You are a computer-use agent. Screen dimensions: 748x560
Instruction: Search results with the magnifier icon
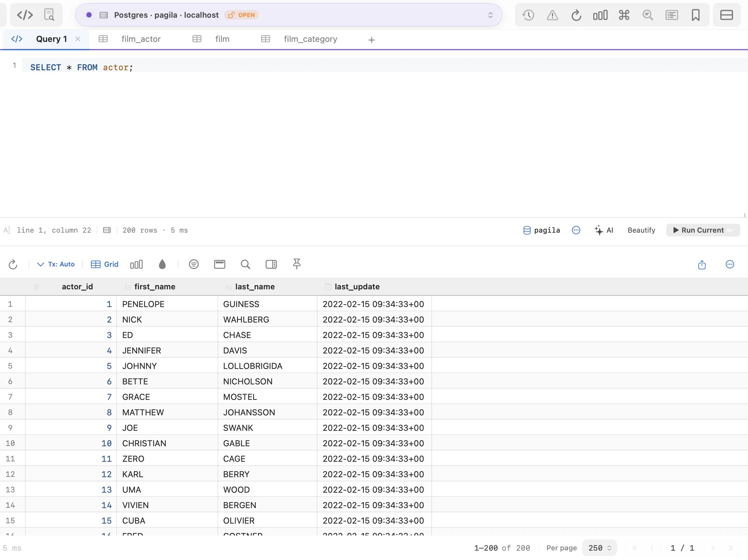click(245, 264)
